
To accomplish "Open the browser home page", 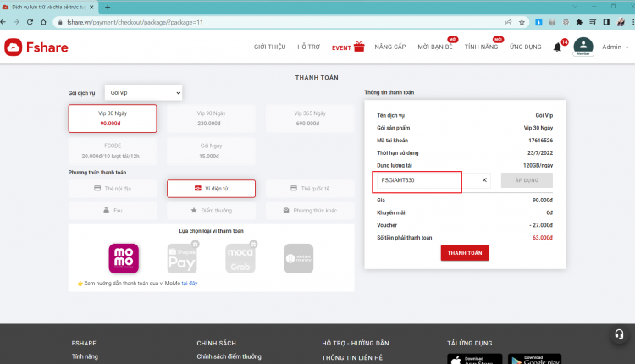I will (43, 22).
